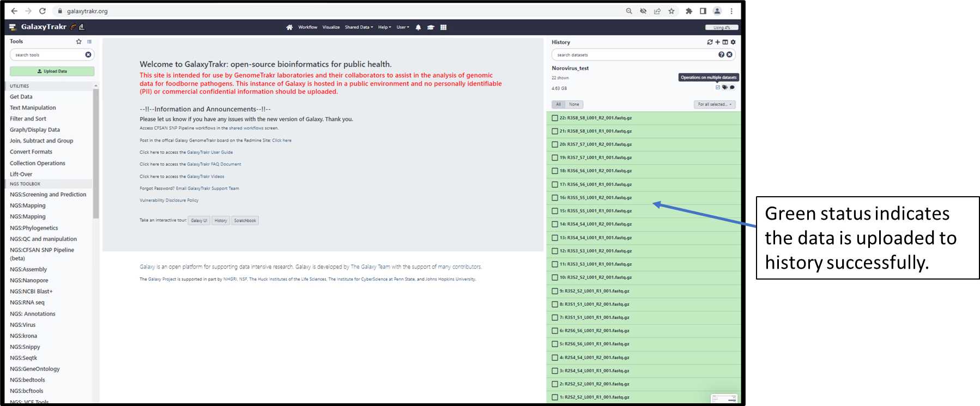Image resolution: width=980 pixels, height=406 pixels.
Task: Click the graduation cap tutorials icon
Action: pos(431,27)
